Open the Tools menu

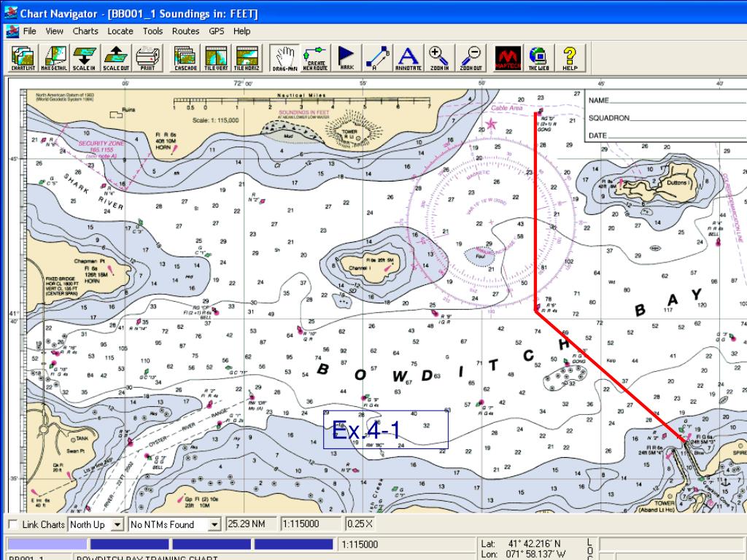[x=153, y=31]
